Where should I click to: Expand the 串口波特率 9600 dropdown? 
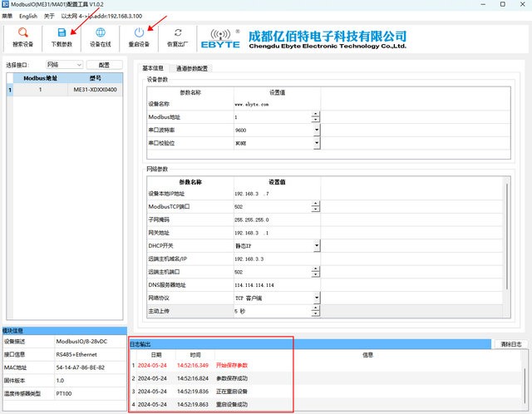tap(316, 131)
